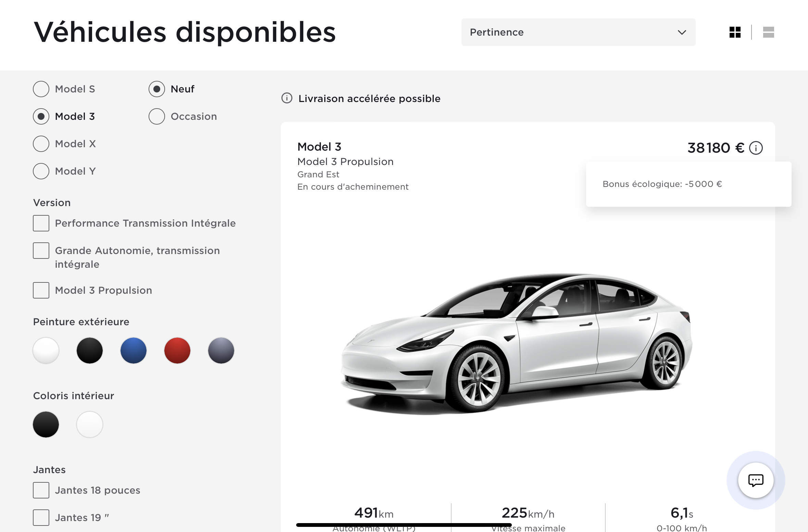Click the Bonus écologique: -5 000 € tooltip
This screenshot has width=808, height=532.
click(689, 184)
